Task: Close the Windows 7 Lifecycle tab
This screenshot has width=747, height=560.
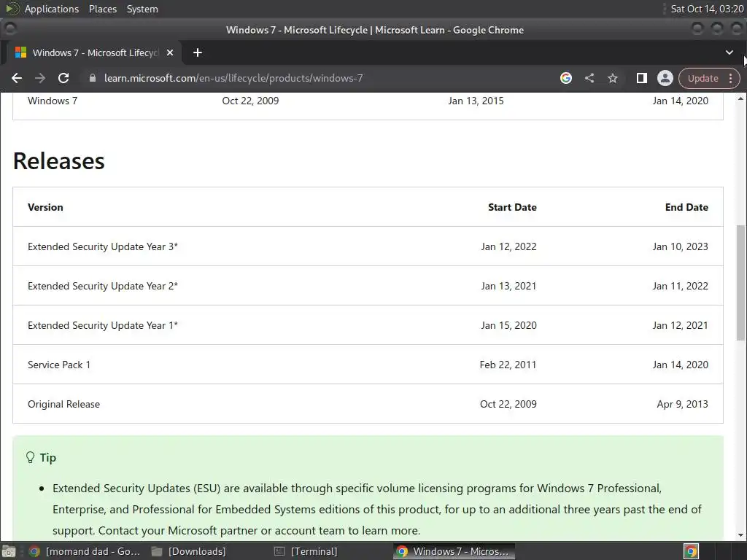Action: click(x=169, y=52)
